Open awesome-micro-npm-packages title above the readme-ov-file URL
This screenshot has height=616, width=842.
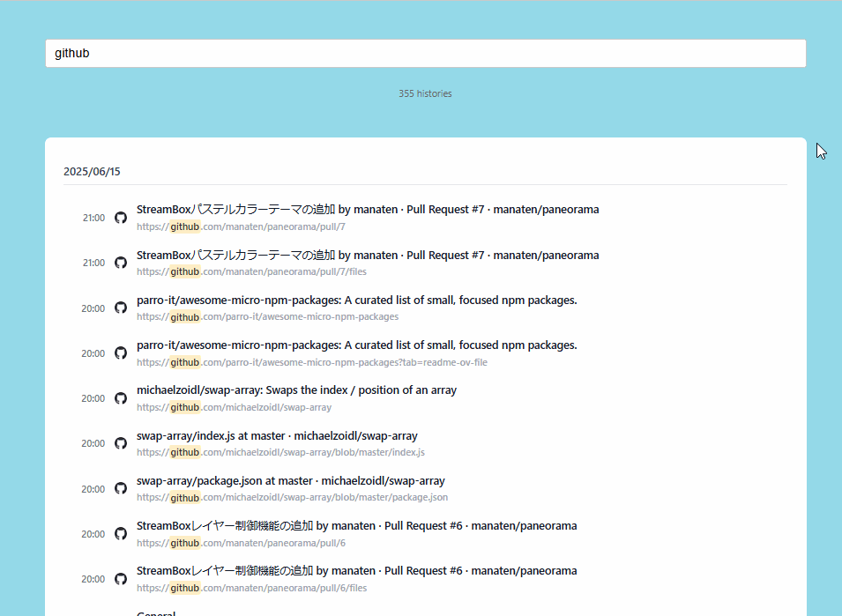356,345
